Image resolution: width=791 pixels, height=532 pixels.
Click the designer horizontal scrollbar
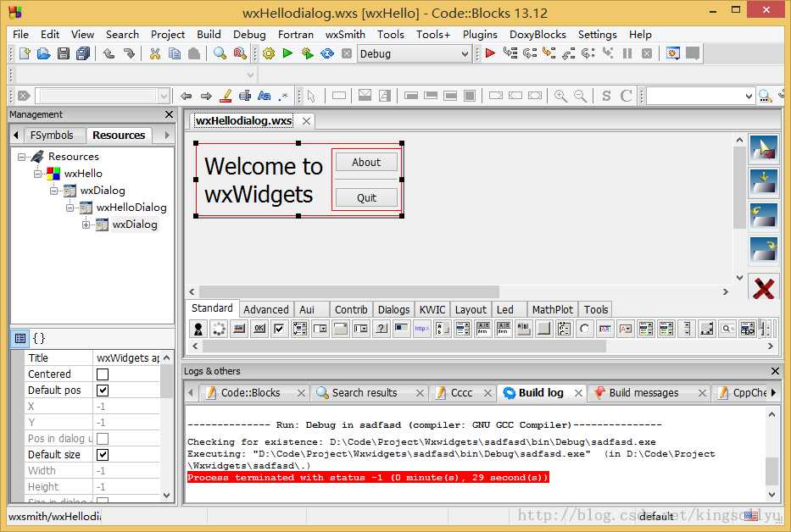click(349, 292)
